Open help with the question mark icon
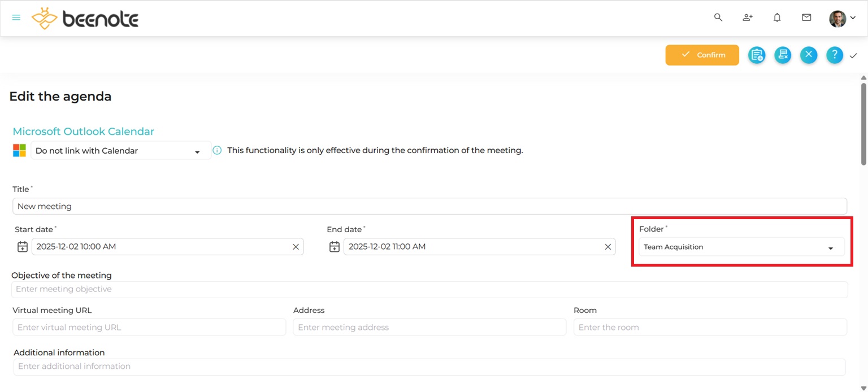This screenshot has height=392, width=868. point(835,55)
